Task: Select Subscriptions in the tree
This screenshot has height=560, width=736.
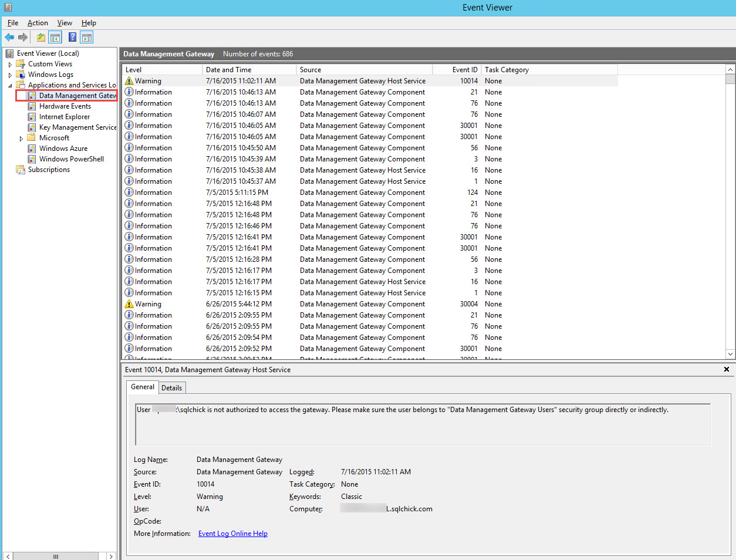Action: pos(49,170)
